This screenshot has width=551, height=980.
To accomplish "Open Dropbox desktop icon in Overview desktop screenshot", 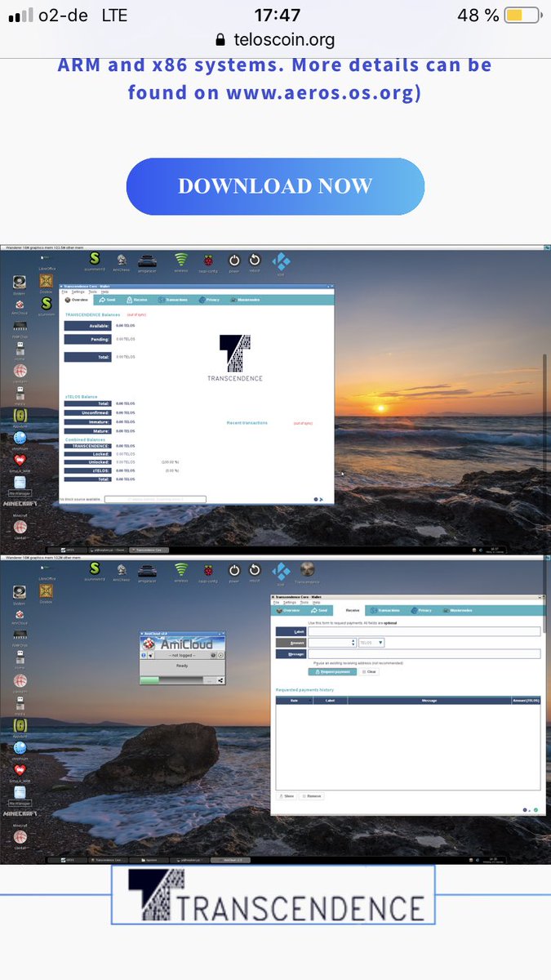I will pos(46,281).
